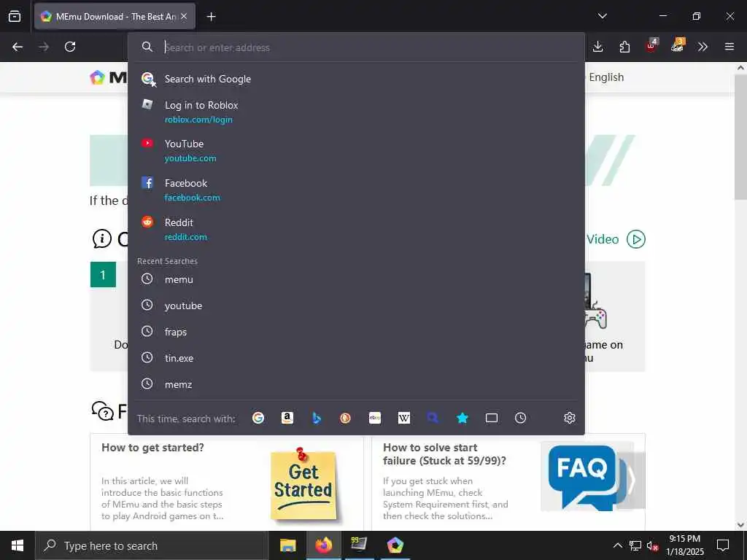
Task: Open the uBlock Origin extension icon
Action: pos(651,46)
